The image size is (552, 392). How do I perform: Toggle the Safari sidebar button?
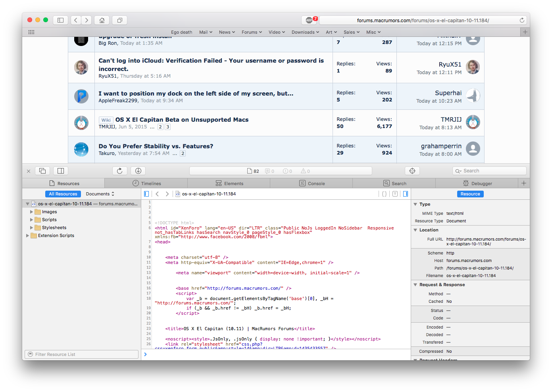61,20
